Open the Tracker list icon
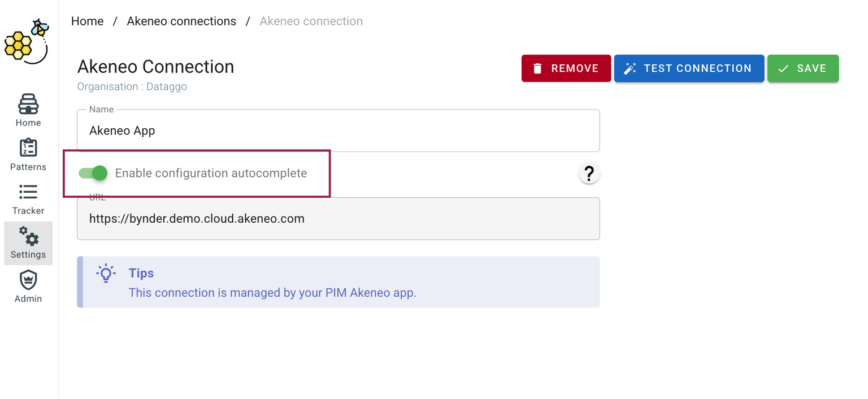 point(28,192)
